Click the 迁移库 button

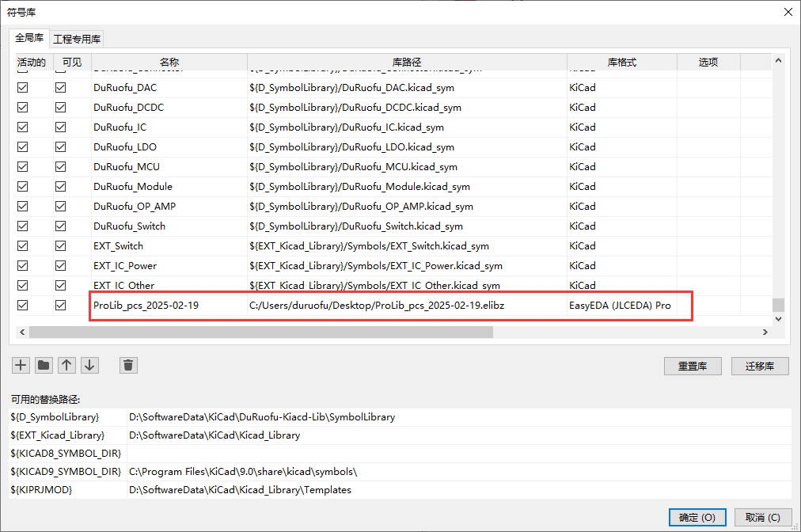pyautogui.click(x=765, y=367)
